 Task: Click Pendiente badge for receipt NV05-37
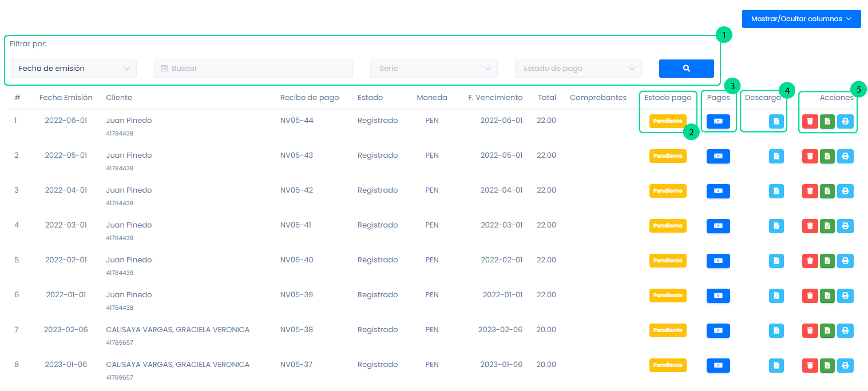pyautogui.click(x=668, y=365)
